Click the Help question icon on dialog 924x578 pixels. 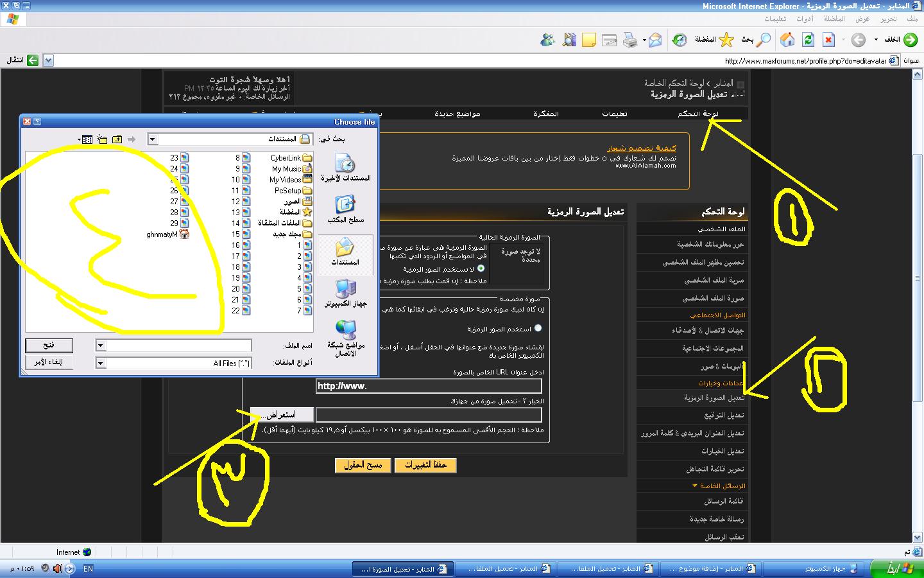tap(37, 121)
